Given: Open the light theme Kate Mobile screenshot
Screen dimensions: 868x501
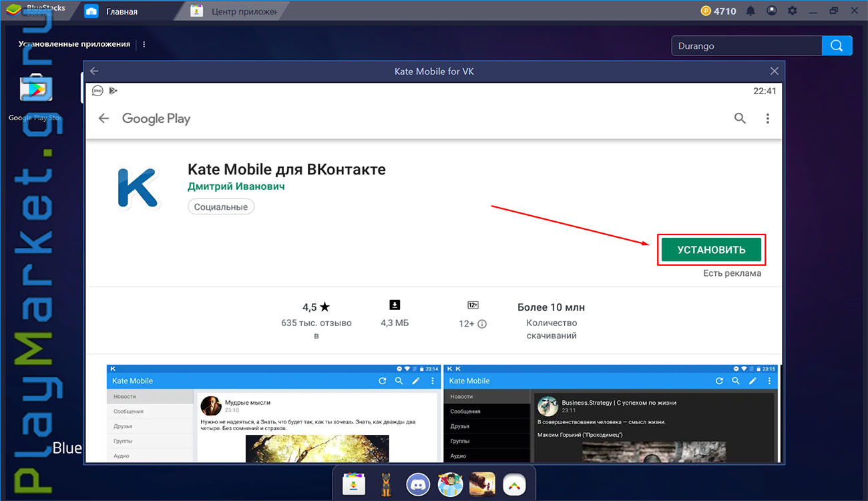Looking at the screenshot, I should [274, 413].
